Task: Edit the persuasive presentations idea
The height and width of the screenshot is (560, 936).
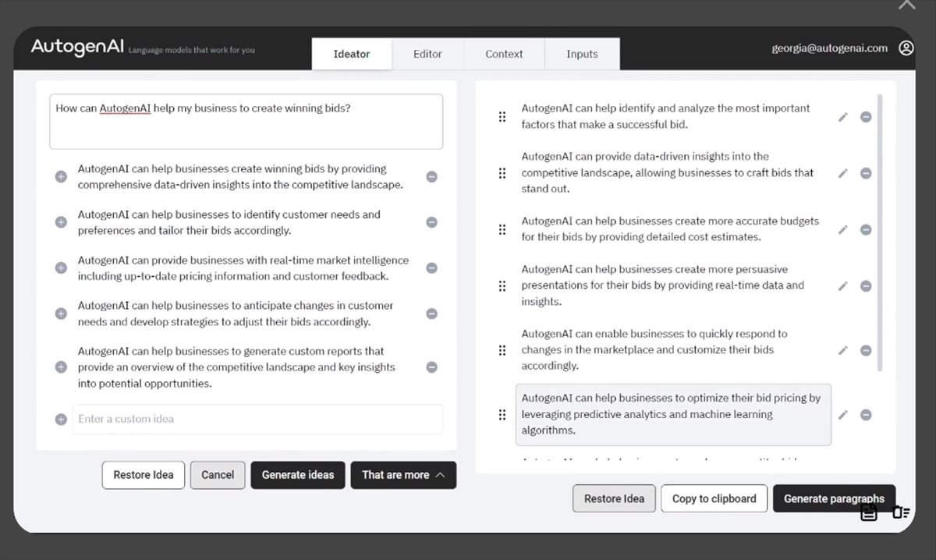Action: (842, 286)
